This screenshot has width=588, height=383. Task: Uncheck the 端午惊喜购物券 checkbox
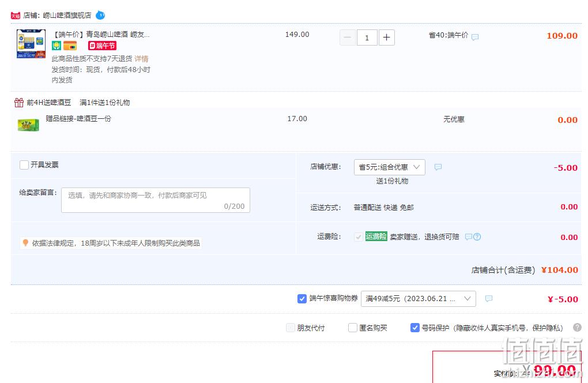click(x=302, y=299)
